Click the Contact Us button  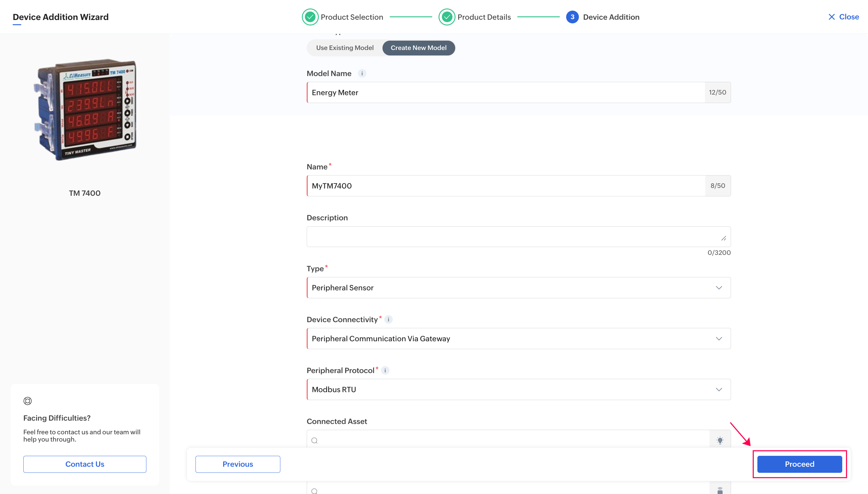[85, 464]
